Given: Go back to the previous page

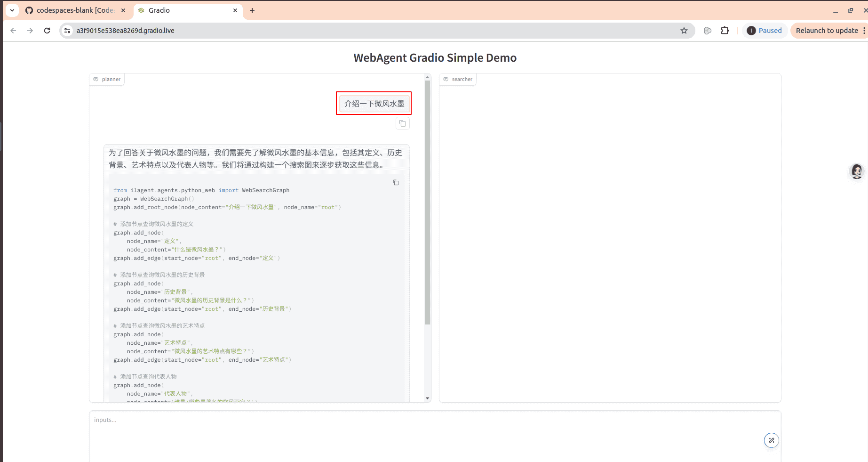Looking at the screenshot, I should coord(13,31).
